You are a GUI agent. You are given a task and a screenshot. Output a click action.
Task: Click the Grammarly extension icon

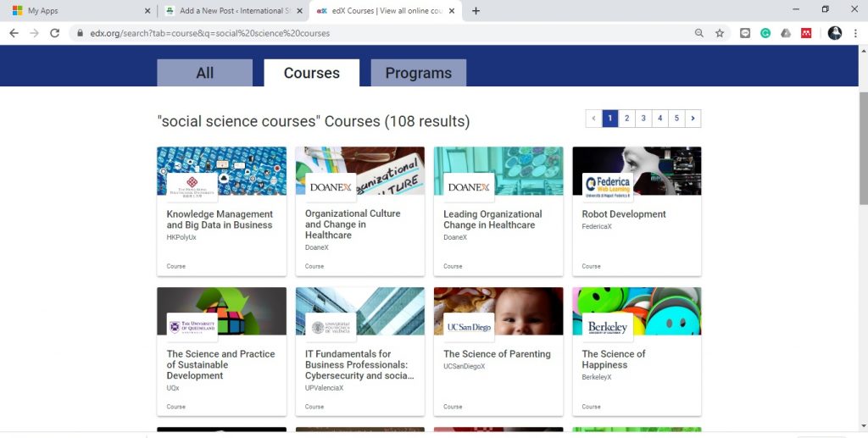[x=765, y=33]
